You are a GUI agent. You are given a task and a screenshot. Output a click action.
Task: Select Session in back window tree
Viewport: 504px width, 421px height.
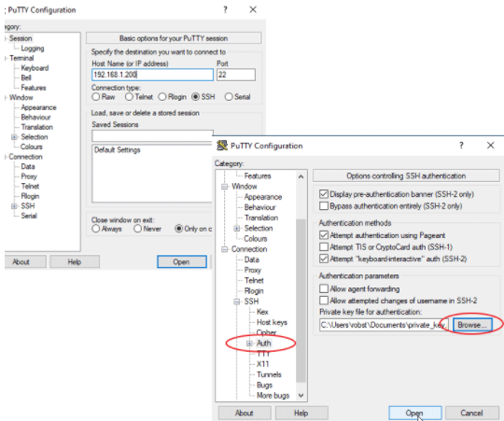[21, 38]
